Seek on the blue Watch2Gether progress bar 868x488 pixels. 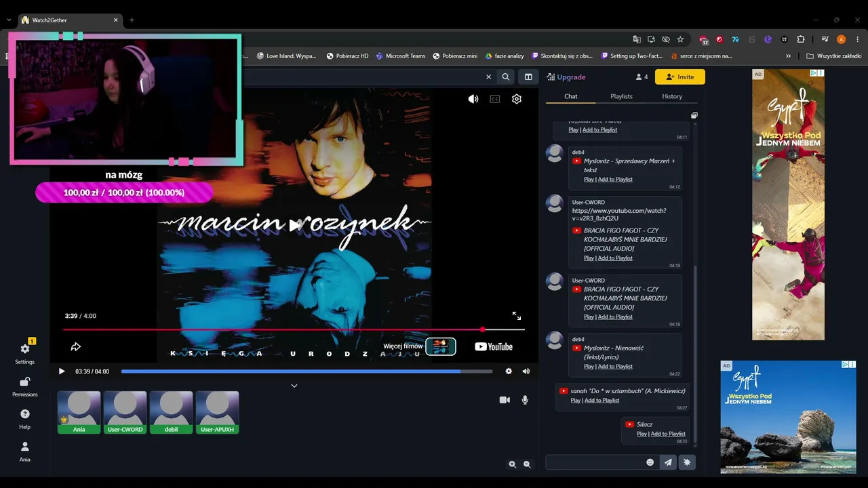[307, 371]
